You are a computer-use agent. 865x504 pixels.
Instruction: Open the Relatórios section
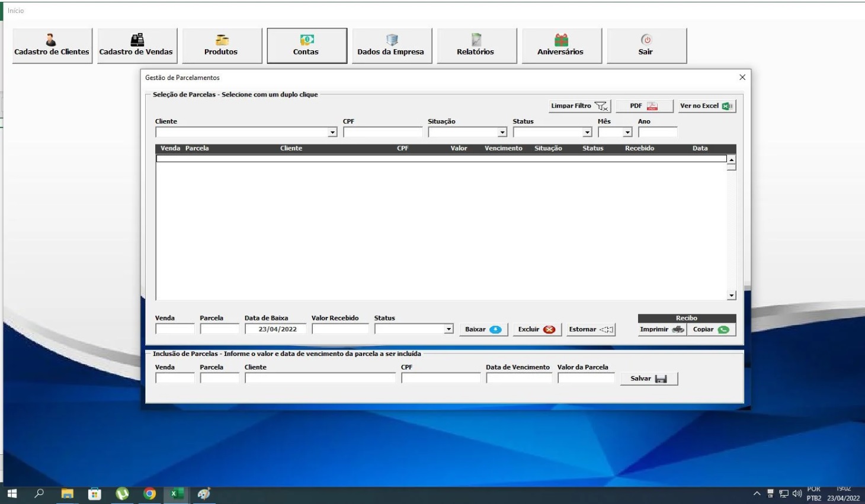pos(476,46)
